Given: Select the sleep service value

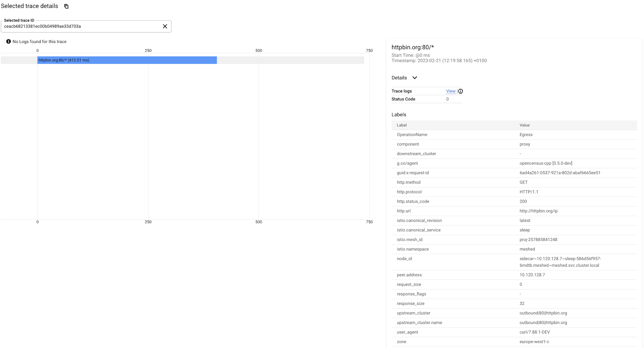Looking at the screenshot, I should pyautogui.click(x=525, y=230).
